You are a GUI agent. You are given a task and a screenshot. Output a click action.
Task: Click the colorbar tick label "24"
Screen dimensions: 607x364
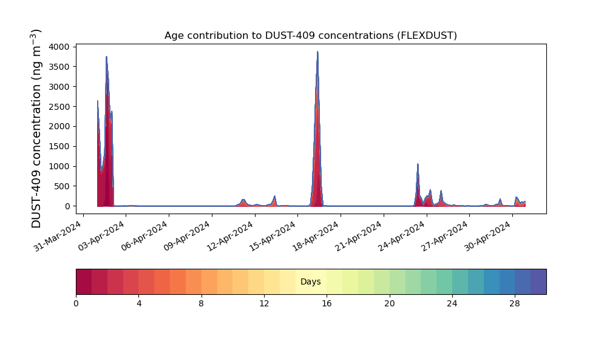click(452, 304)
